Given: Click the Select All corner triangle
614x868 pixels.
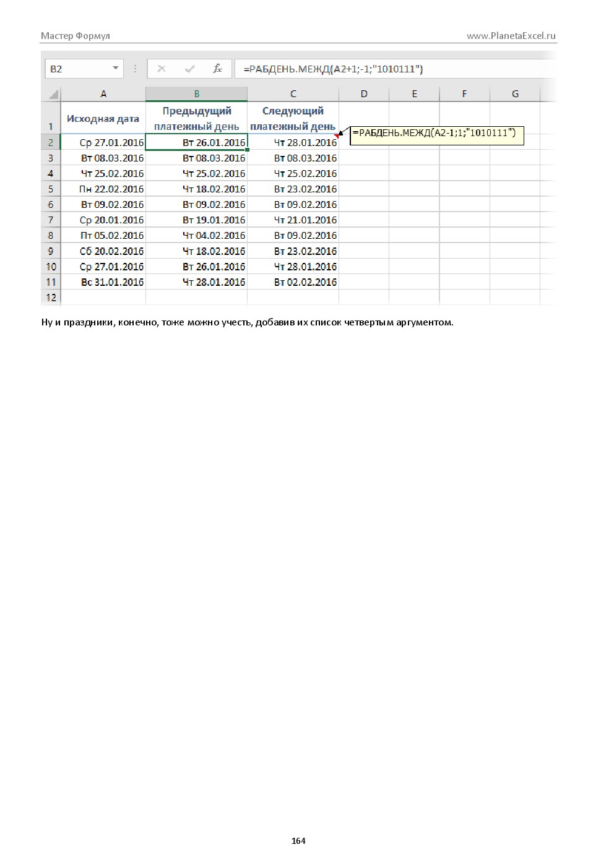Looking at the screenshot, I should tap(53, 94).
